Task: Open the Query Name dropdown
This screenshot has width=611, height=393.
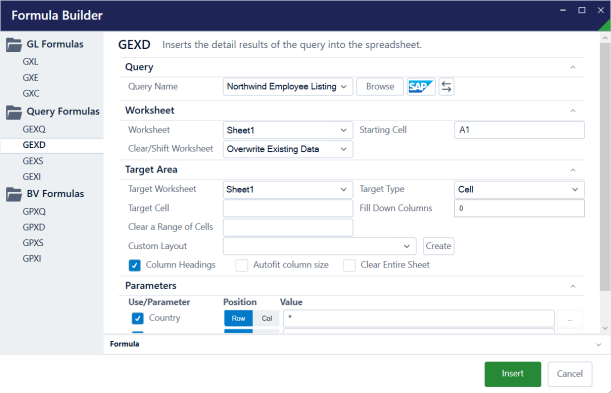Action: click(x=288, y=86)
